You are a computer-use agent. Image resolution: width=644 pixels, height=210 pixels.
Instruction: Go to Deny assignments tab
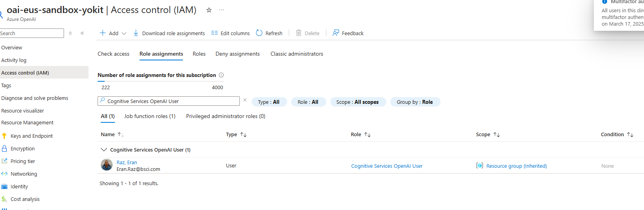point(237,54)
